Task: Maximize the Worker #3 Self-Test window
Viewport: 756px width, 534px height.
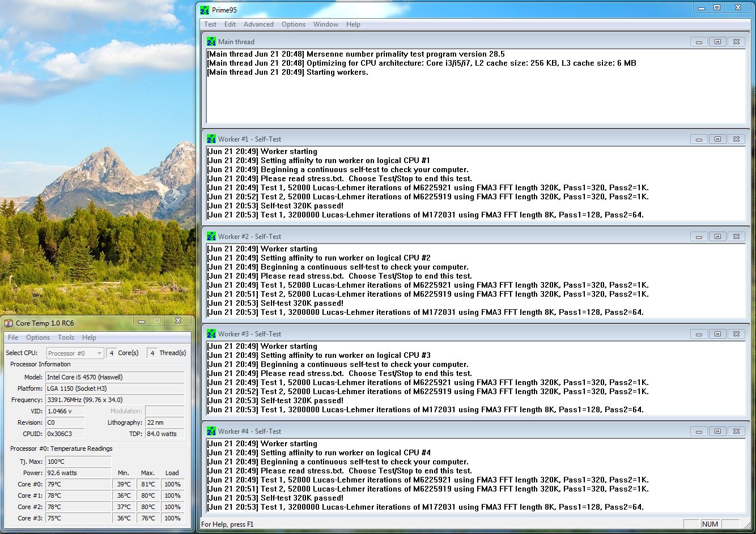Action: (x=717, y=334)
